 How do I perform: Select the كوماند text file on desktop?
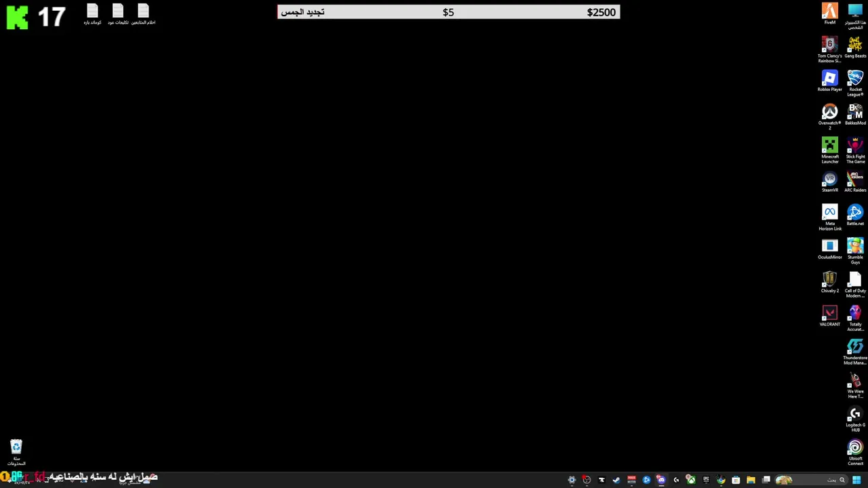pyautogui.click(x=92, y=14)
